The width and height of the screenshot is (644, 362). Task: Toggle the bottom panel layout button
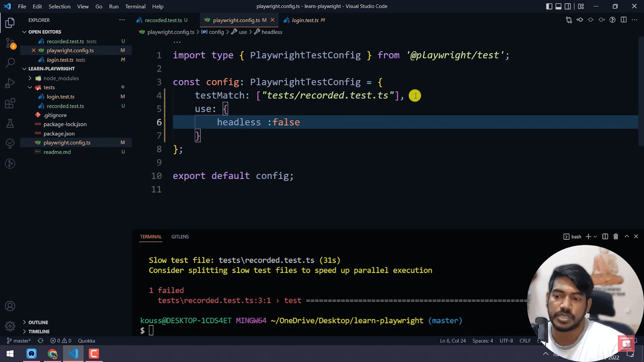(x=558, y=6)
